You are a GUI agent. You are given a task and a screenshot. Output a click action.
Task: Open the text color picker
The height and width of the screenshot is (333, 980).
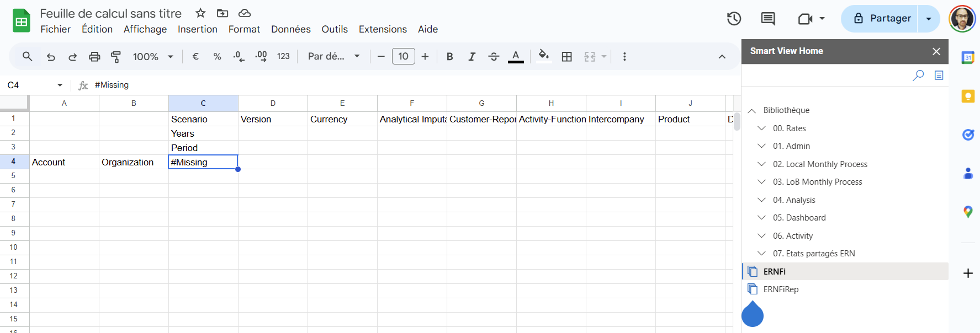[x=516, y=56]
